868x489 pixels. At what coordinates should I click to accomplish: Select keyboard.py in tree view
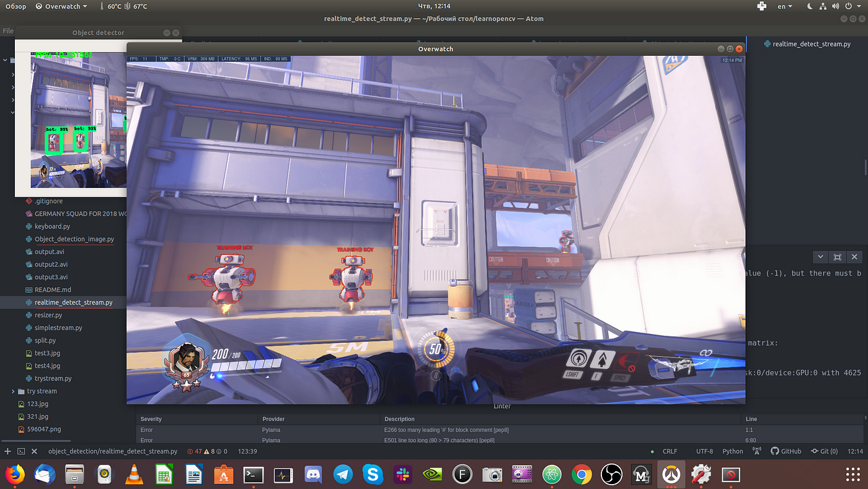(52, 227)
